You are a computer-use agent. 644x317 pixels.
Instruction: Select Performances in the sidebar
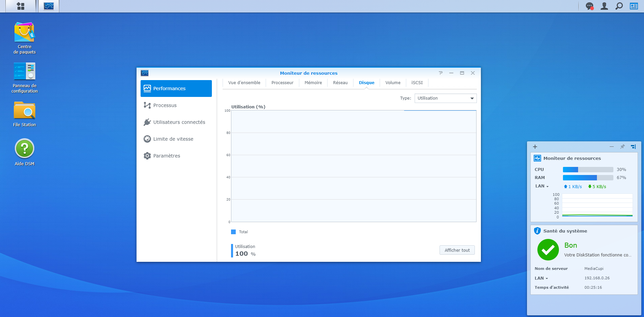tap(176, 89)
